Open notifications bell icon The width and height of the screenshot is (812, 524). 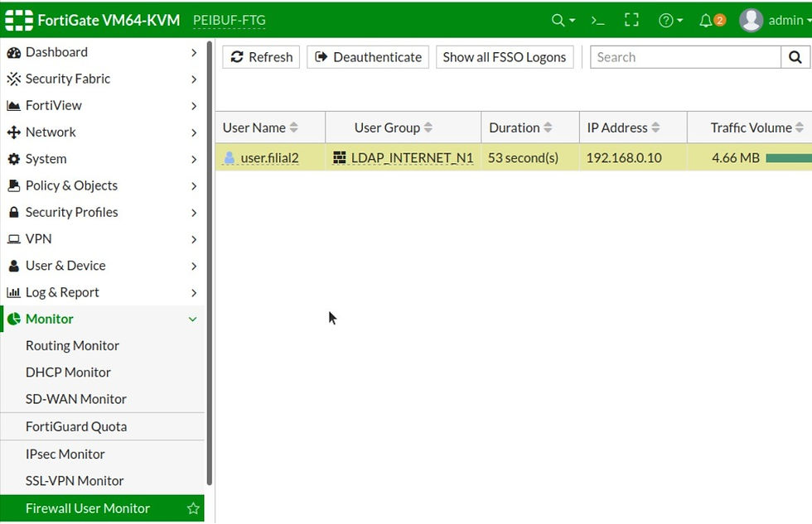(x=705, y=21)
